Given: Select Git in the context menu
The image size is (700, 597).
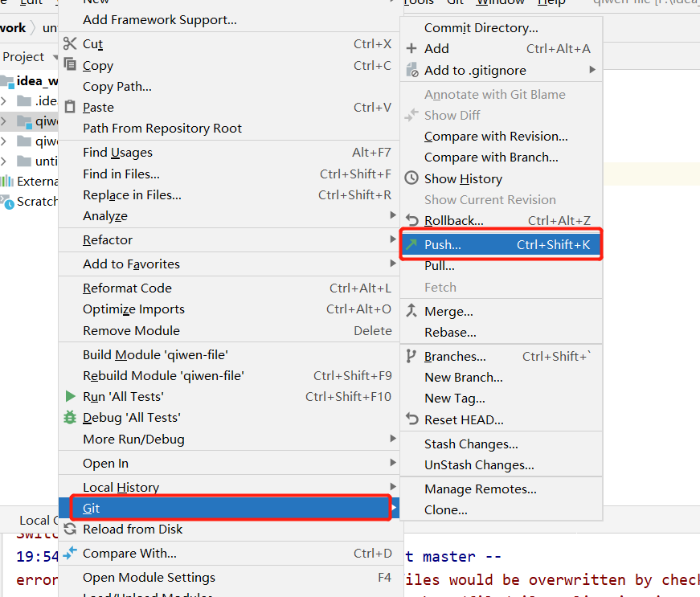Looking at the screenshot, I should 229,508.
